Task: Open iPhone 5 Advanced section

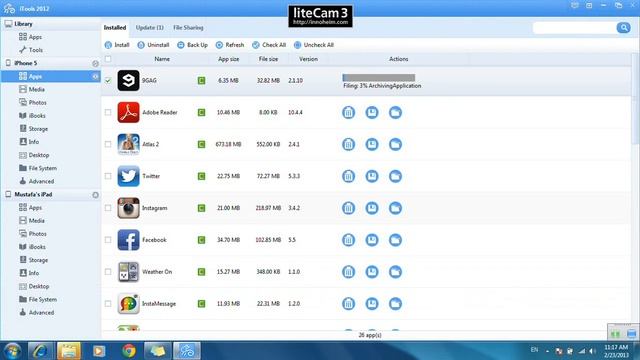Action: 36,181
